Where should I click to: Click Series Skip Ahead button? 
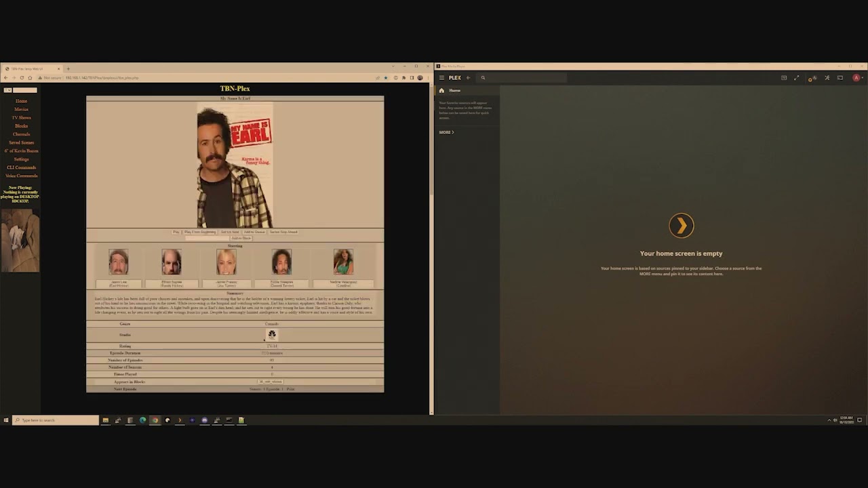tap(283, 232)
